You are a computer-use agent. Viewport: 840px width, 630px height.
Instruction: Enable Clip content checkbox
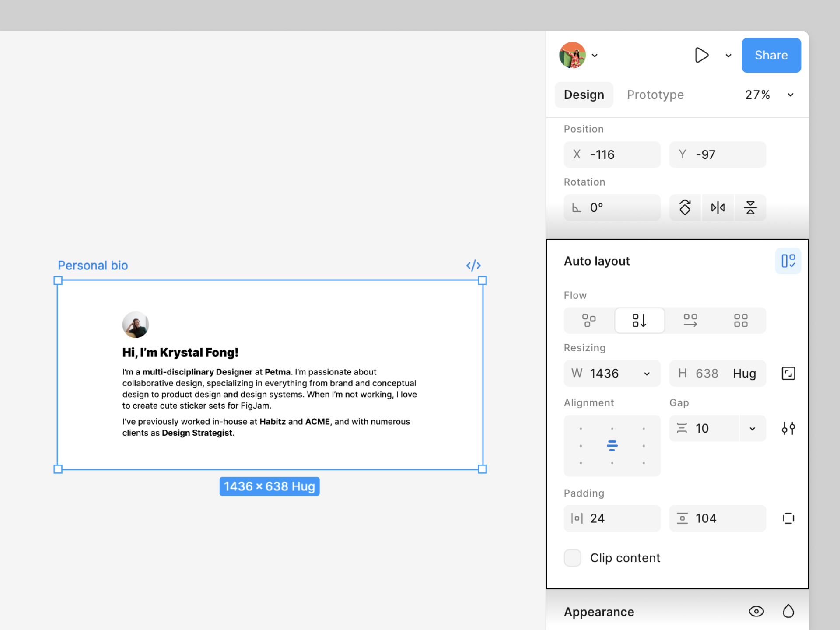(573, 558)
